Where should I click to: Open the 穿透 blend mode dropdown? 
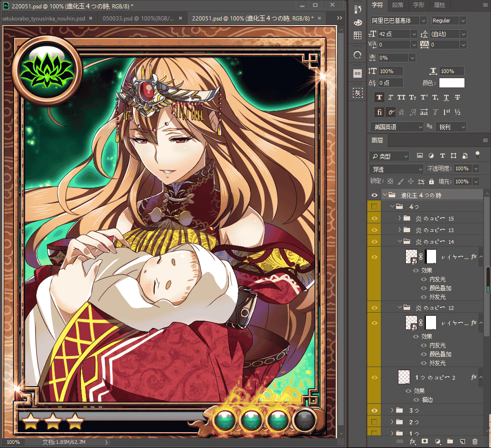point(396,169)
